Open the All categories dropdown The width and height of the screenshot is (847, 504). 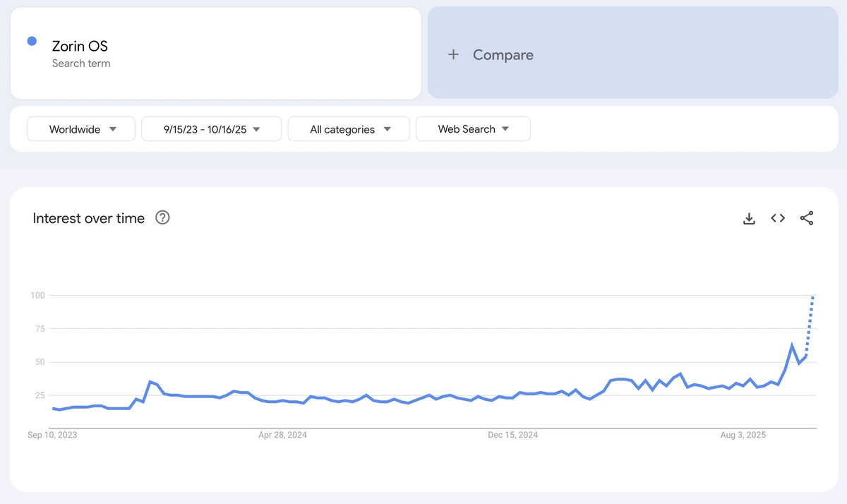coord(349,128)
